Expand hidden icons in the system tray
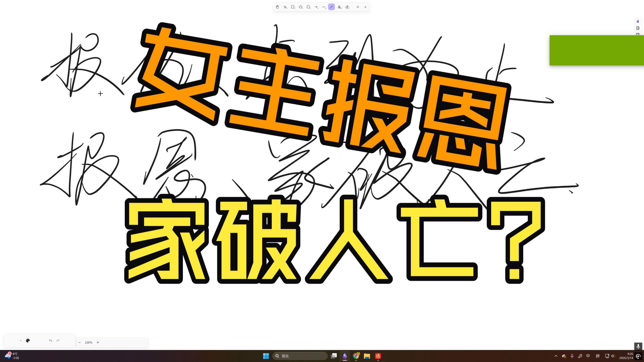This screenshot has width=644, height=362. click(x=556, y=356)
